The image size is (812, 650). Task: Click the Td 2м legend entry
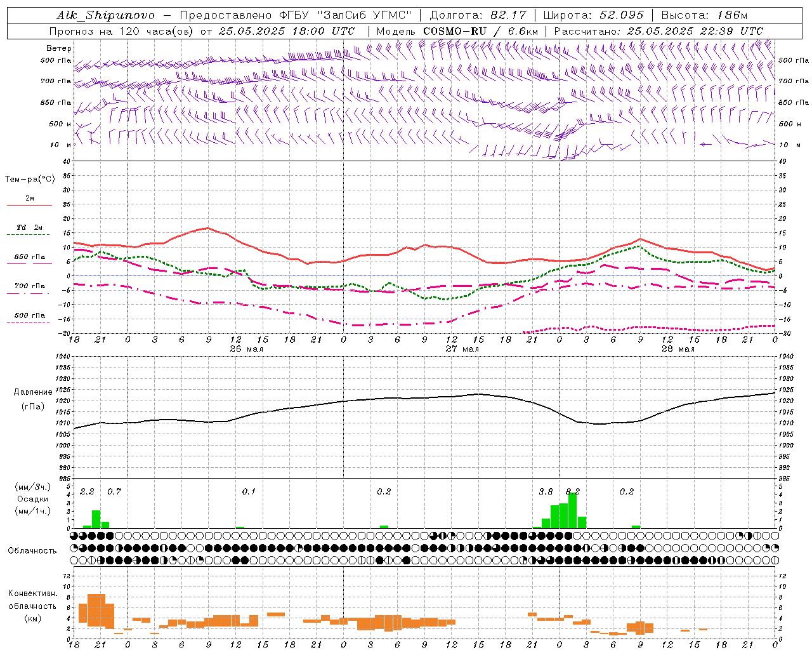click(30, 227)
